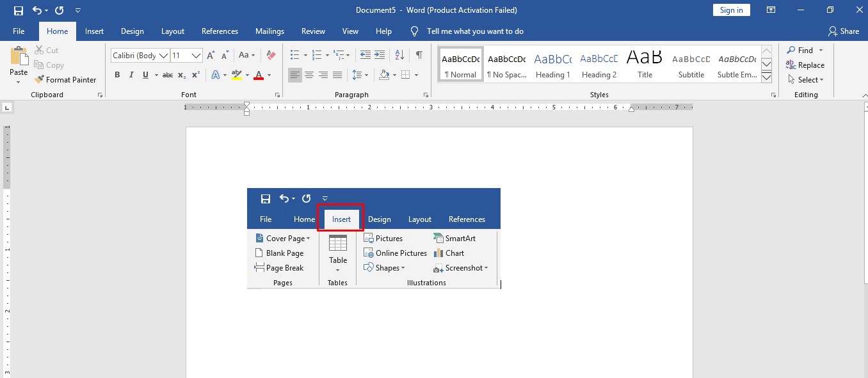Toggle italic formatting
The image size is (868, 378).
tap(131, 75)
